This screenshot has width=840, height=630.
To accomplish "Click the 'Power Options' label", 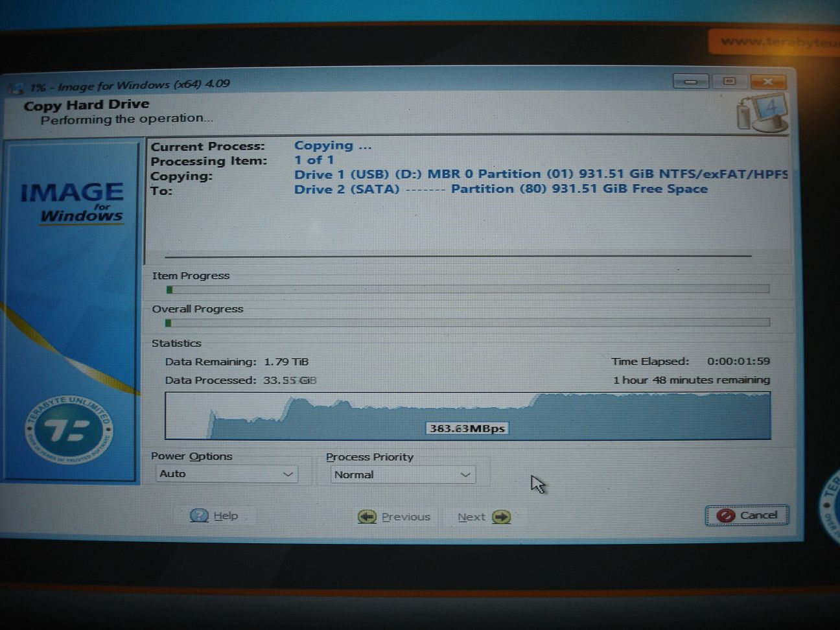I will point(191,456).
